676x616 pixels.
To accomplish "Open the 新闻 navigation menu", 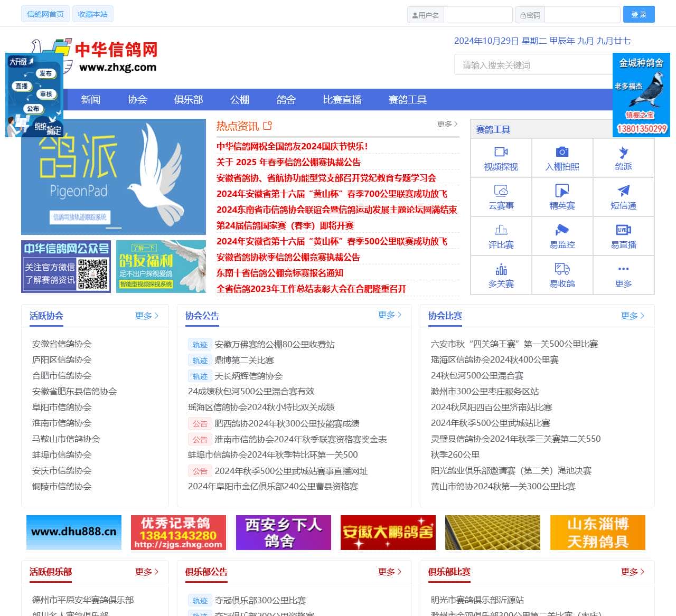I will (x=90, y=99).
